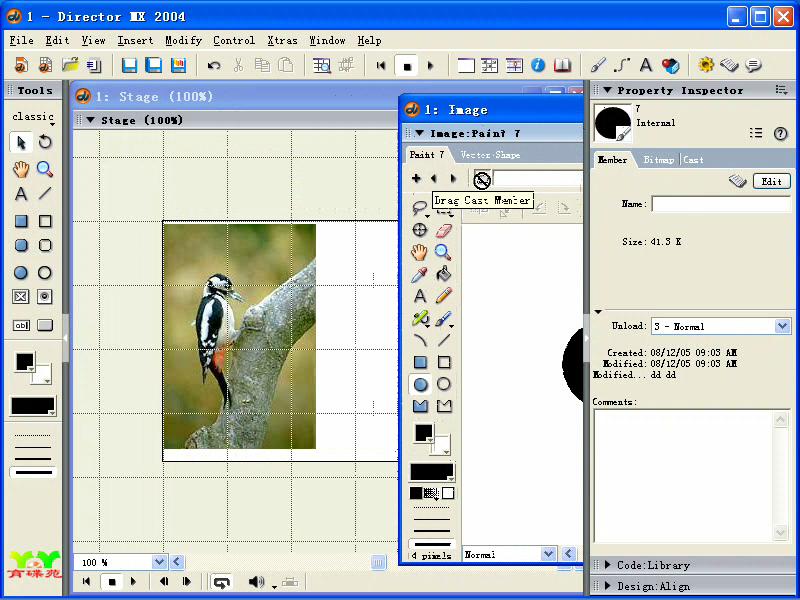Open the Vector Shape window from the main toolbar
This screenshot has height=600, width=800.
tap(621, 65)
